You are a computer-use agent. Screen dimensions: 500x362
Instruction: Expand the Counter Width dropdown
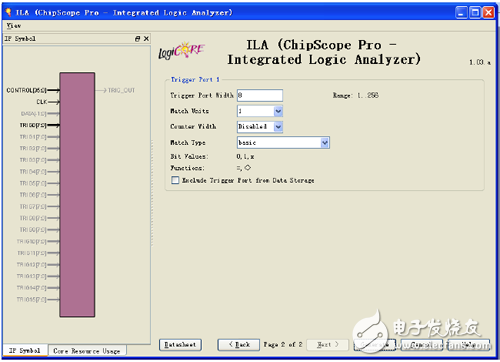coord(278,127)
